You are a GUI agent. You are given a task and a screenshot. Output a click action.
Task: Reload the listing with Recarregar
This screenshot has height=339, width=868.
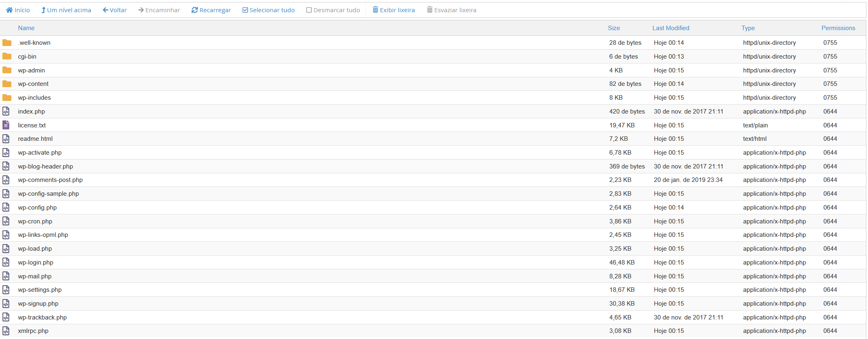click(x=211, y=10)
